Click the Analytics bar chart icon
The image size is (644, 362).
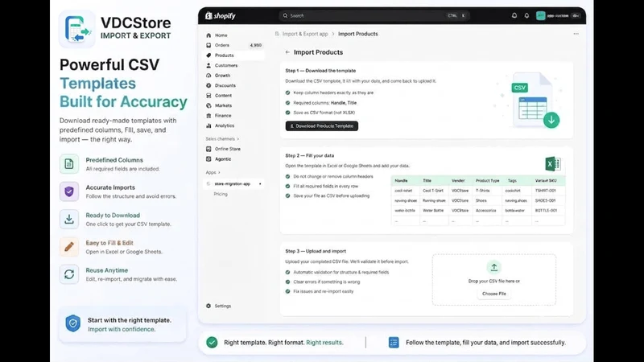point(208,125)
